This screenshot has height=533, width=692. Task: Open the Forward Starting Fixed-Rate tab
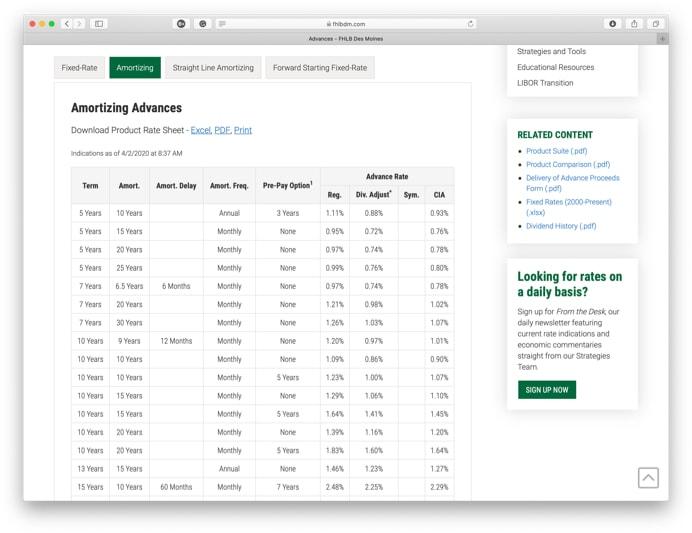320,68
